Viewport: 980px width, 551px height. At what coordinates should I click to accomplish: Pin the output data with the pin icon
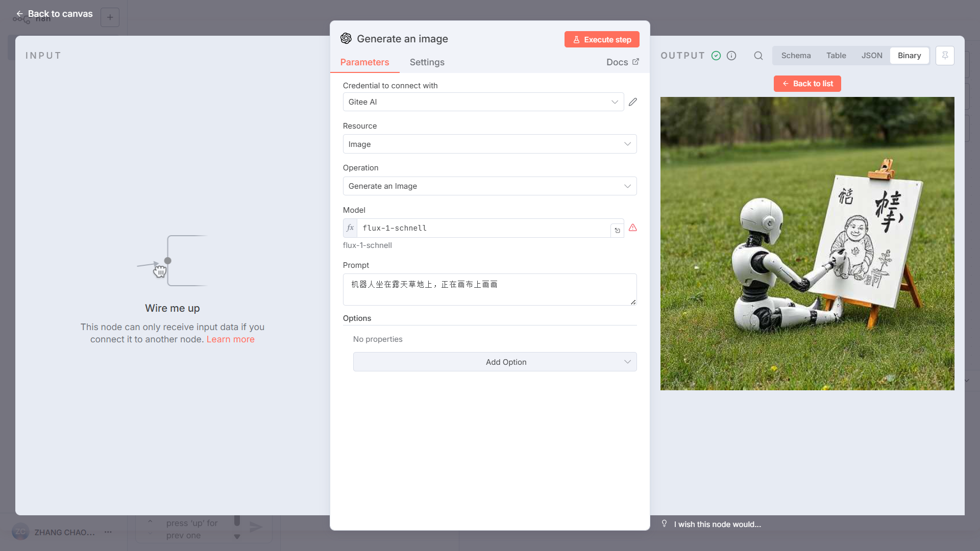pos(945,56)
